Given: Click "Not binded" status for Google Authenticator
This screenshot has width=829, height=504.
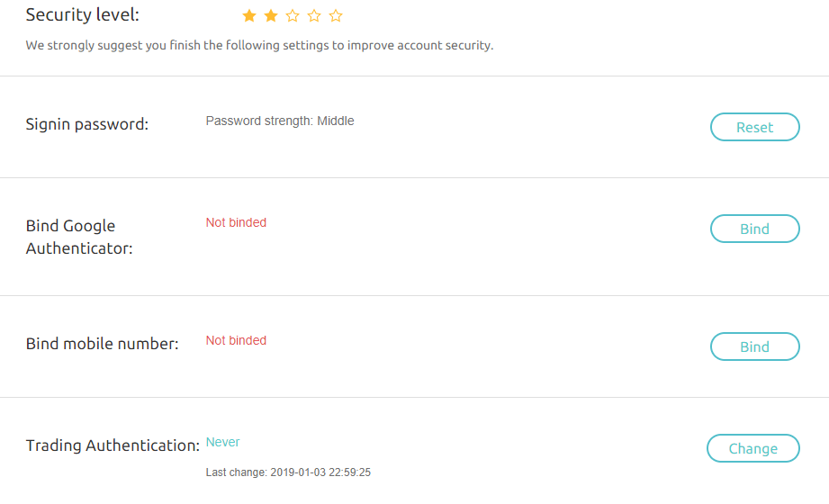Looking at the screenshot, I should 236,222.
